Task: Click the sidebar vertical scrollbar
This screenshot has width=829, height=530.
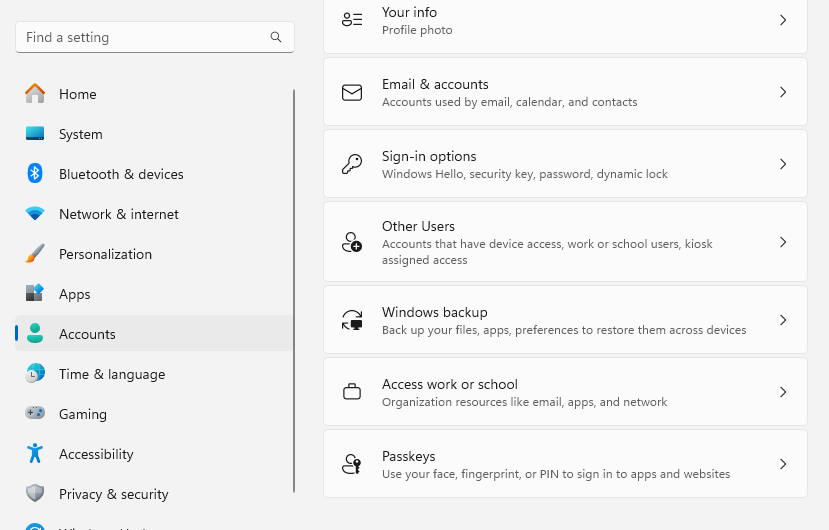Action: 294,290
